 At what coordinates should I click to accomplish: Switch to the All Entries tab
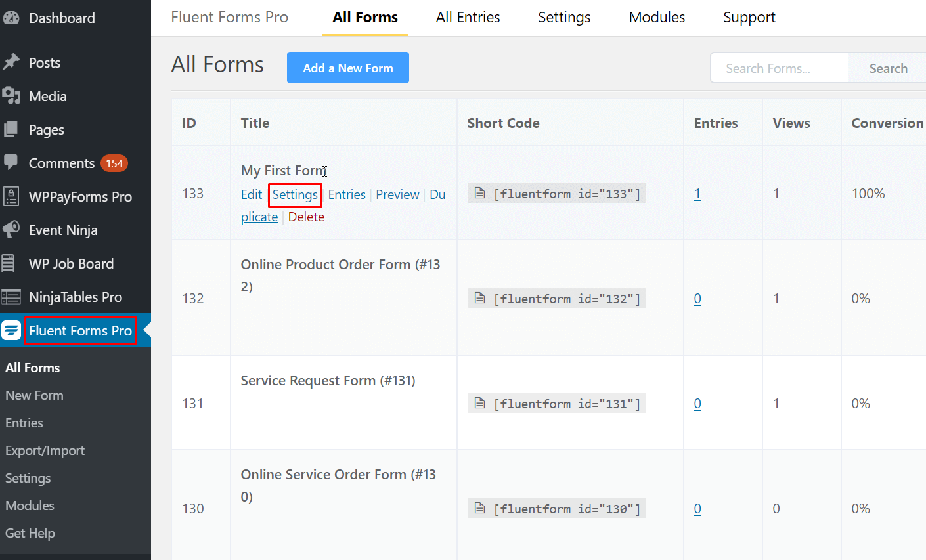[x=468, y=17]
